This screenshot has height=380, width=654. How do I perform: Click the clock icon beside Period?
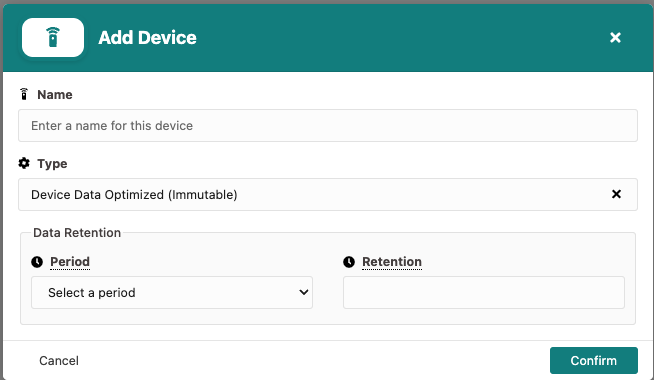tap(37, 262)
